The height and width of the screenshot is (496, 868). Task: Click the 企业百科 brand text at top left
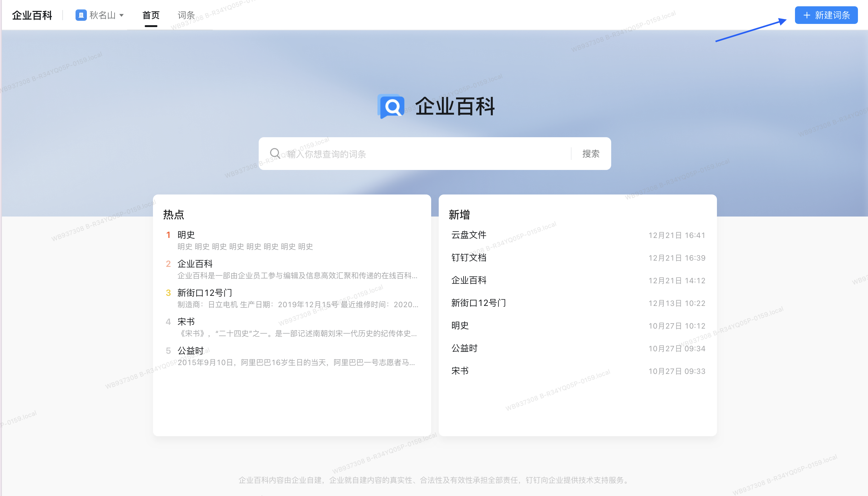[32, 15]
